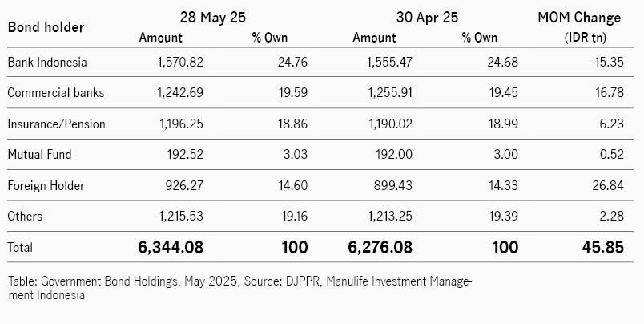Click the Government Bond Holdings table caption
The image size is (644, 324).
click(x=240, y=288)
